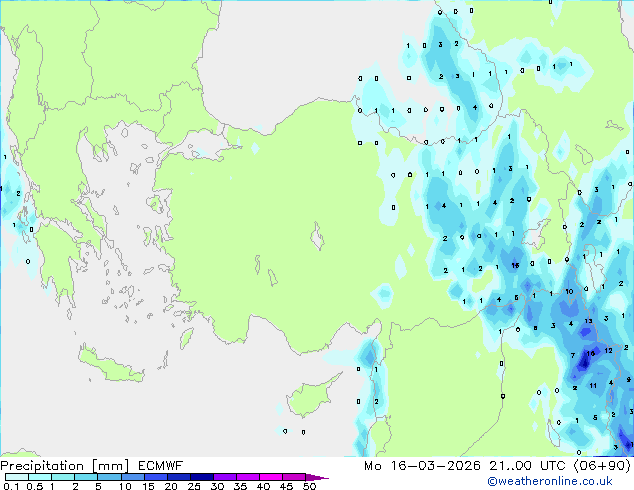Screen dimensions: 634x490
Task: Click the above-50 legend arrow tip
Action: [317, 477]
